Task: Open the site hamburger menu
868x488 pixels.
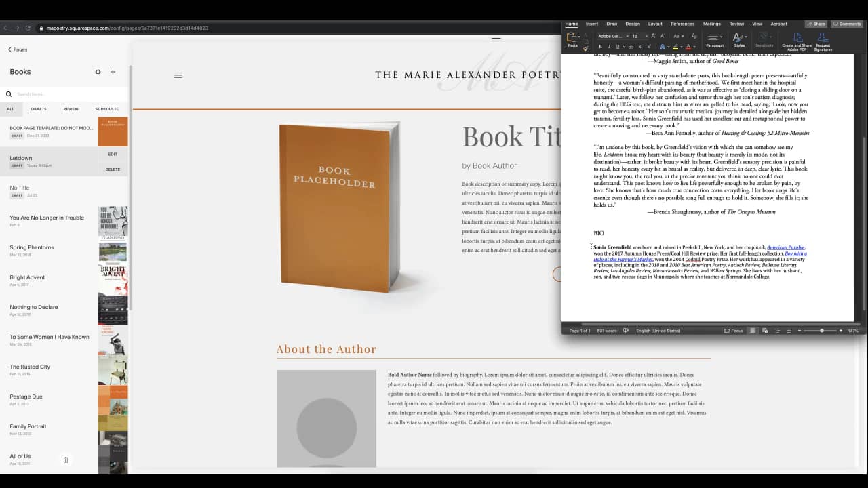Action: coord(178,75)
